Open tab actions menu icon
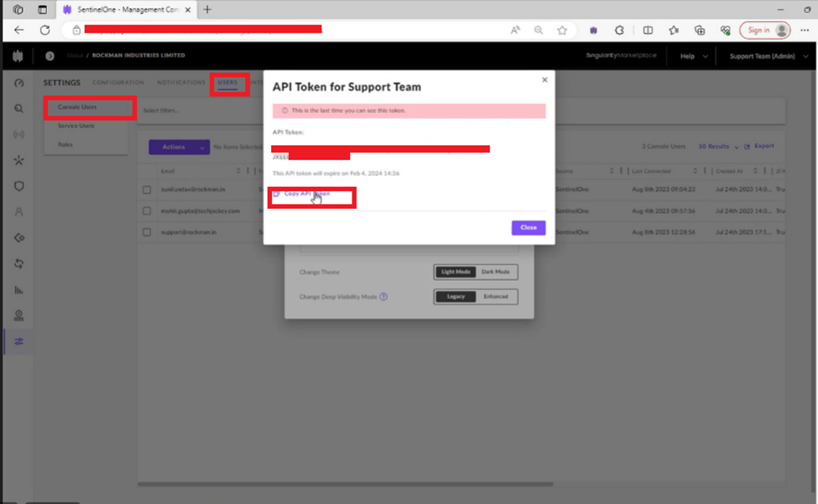The height and width of the screenshot is (504, 818). point(42,9)
